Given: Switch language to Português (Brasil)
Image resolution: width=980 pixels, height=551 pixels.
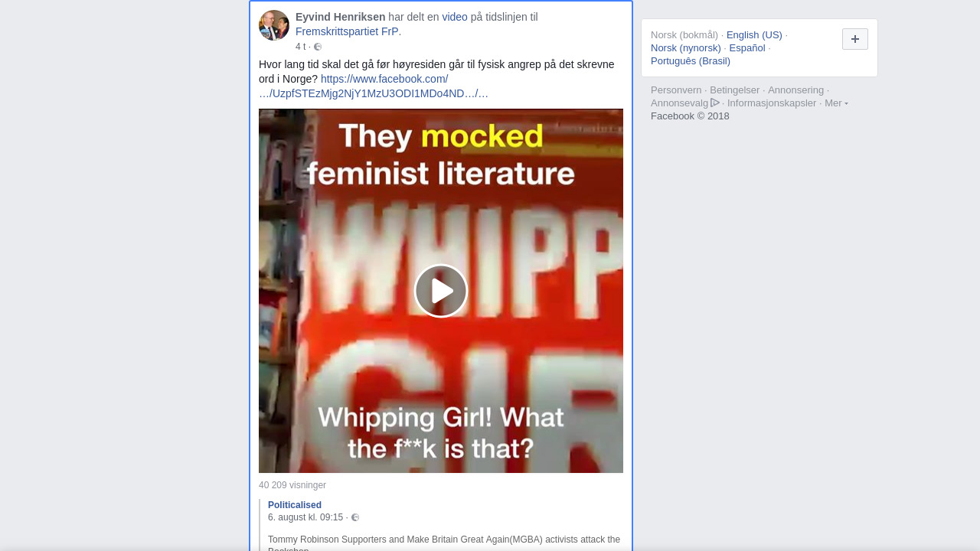Looking at the screenshot, I should pyautogui.click(x=691, y=60).
